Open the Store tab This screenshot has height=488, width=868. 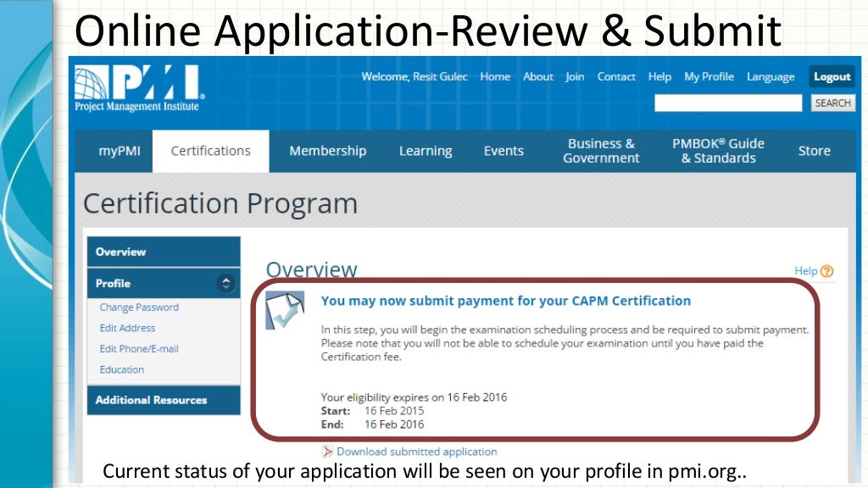tap(815, 151)
